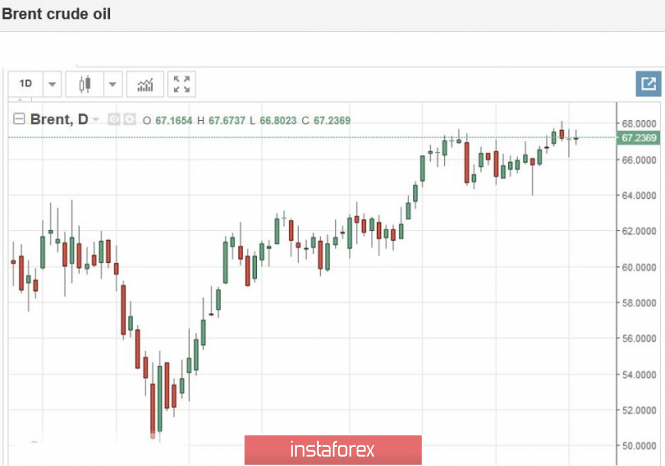Toggle Brent series visibility eye icon

point(113,120)
